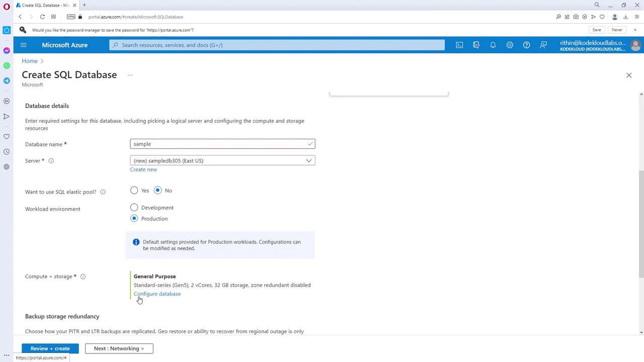644x362 pixels.
Task: Click the Database name input field
Action: click(222, 144)
